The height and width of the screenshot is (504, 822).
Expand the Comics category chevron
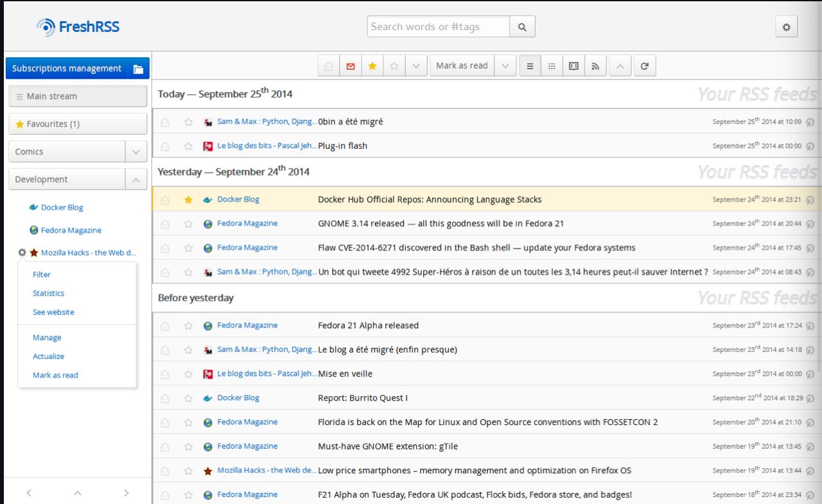pyautogui.click(x=136, y=152)
